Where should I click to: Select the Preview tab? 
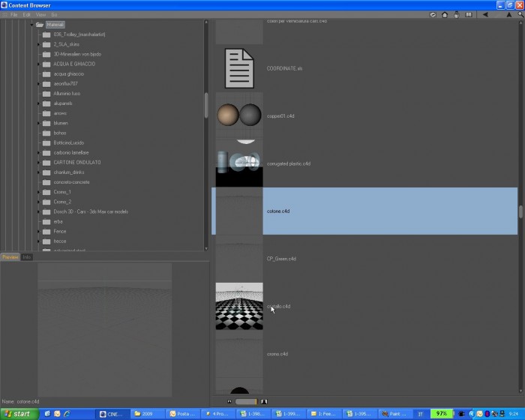[x=10, y=257]
